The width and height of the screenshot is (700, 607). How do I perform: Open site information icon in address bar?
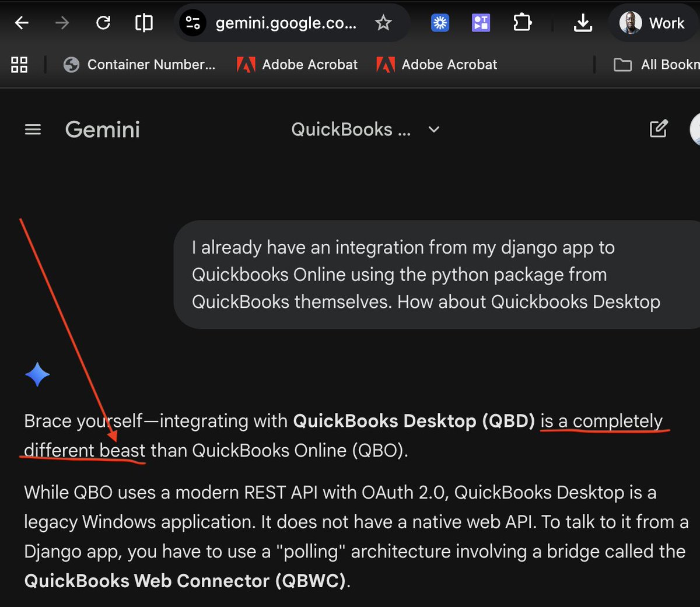[x=192, y=23]
